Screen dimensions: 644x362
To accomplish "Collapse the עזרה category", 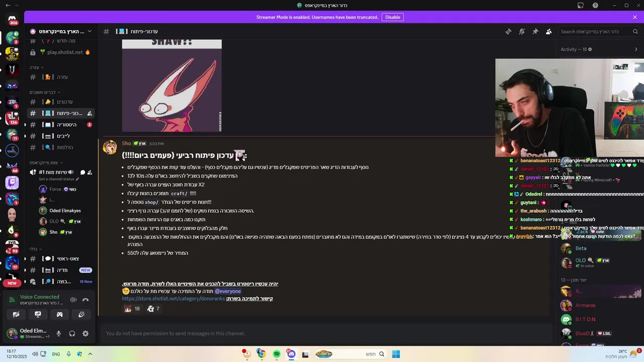I will (x=36, y=67).
